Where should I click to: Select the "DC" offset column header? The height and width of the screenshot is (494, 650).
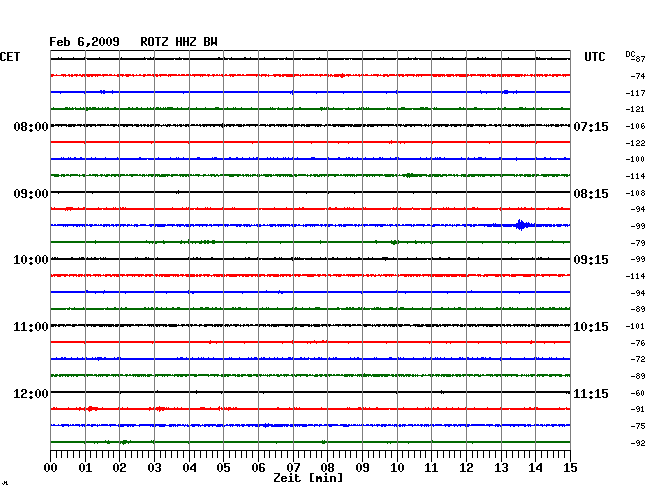point(630,54)
